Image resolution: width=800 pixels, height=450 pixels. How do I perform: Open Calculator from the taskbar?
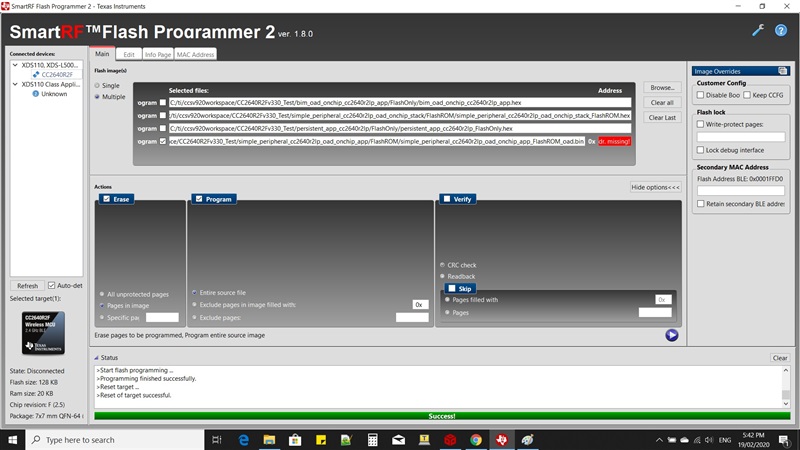pos(372,440)
